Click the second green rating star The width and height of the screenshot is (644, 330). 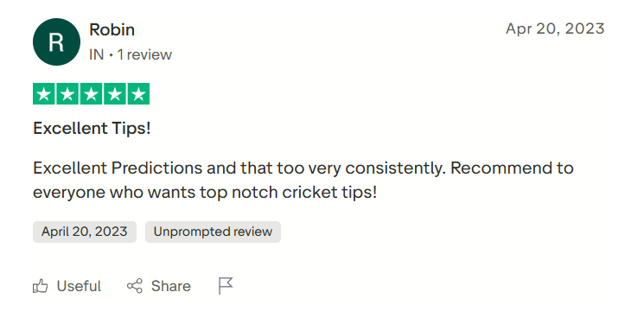[67, 94]
